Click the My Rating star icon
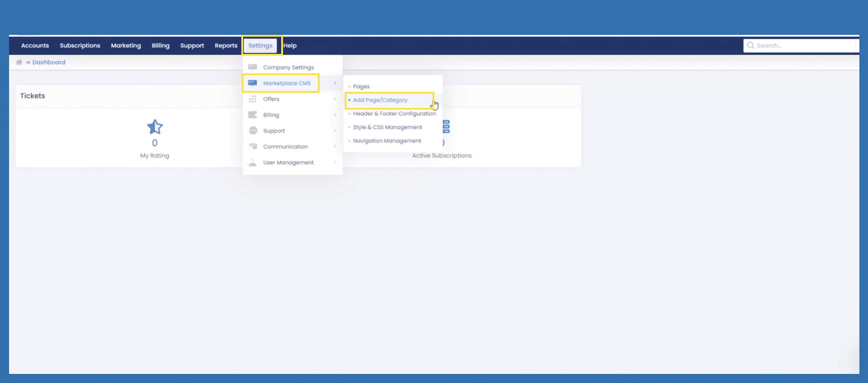Viewport: 868px width, 383px height. (155, 127)
